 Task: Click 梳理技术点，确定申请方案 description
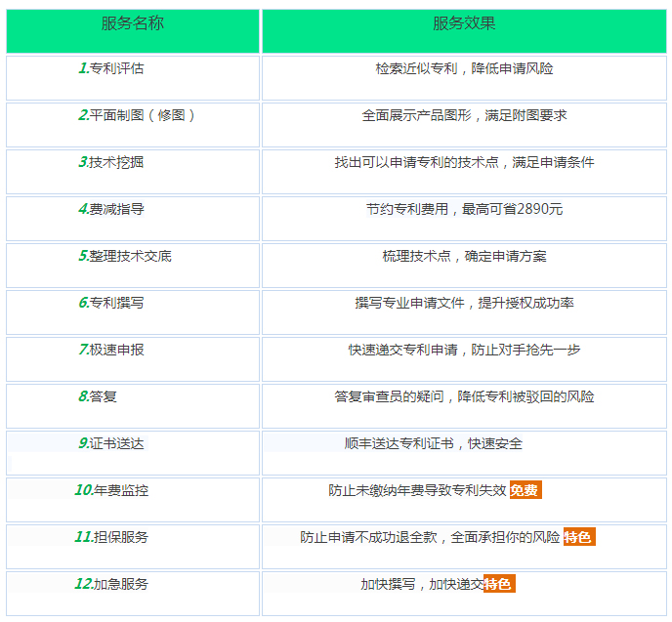(464, 256)
